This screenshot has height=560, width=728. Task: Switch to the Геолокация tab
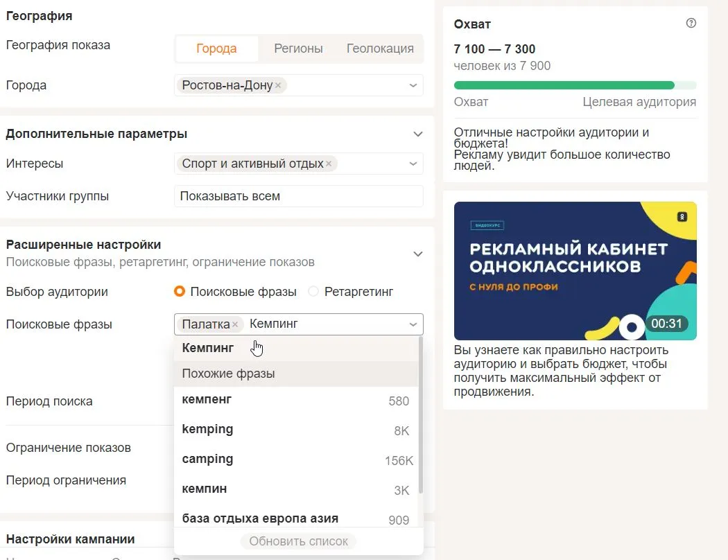380,49
